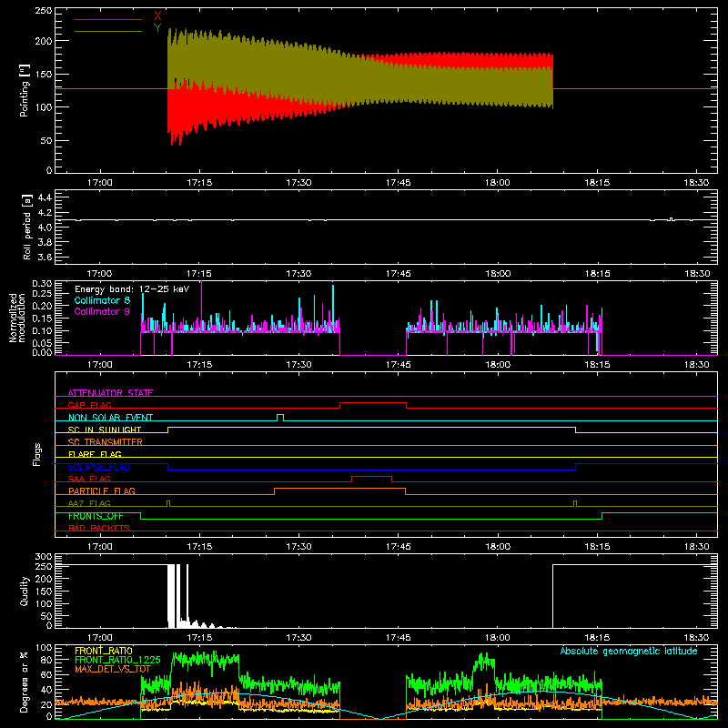The width and height of the screenshot is (728, 728).
Task: Click the 300 tick on Quality axis
Action: [x=43, y=557]
